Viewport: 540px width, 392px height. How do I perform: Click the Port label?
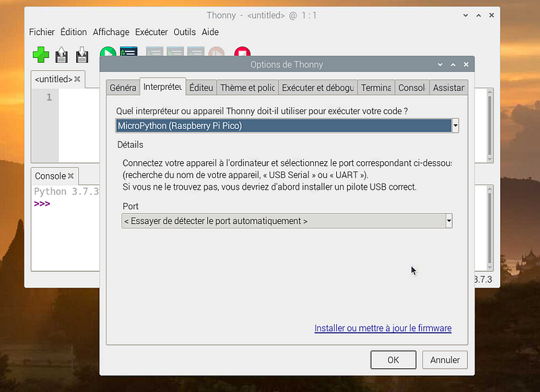pyautogui.click(x=130, y=206)
